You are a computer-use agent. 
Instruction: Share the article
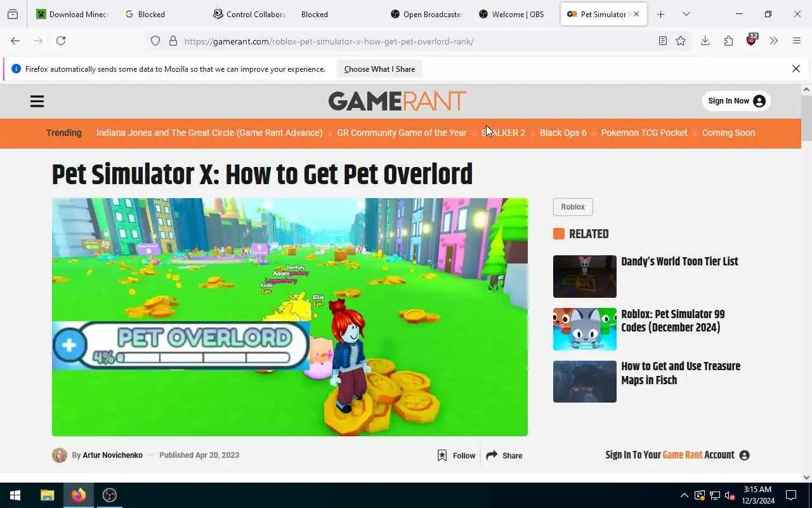point(504,455)
